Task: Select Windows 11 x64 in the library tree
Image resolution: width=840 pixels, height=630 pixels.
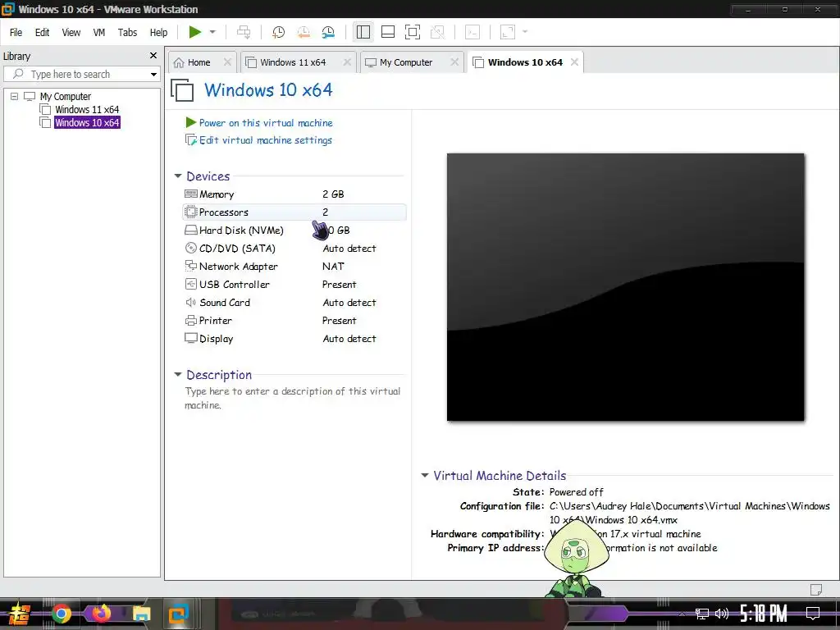Action: (87, 109)
